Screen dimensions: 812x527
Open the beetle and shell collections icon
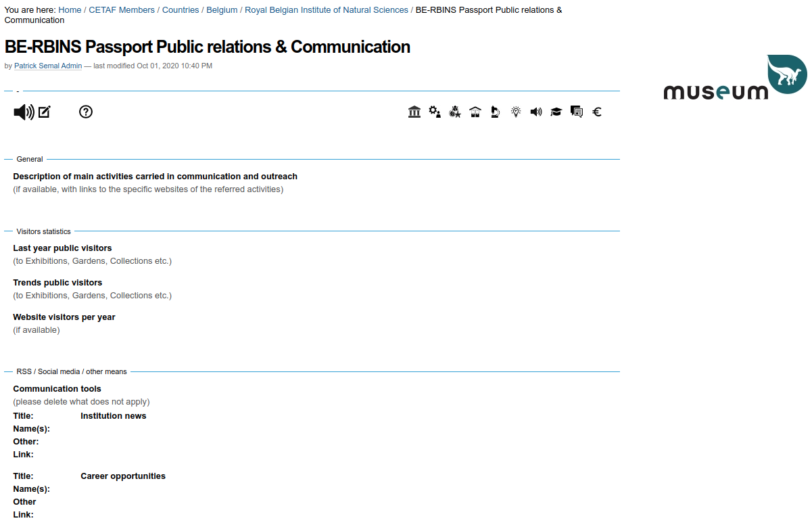tap(455, 112)
